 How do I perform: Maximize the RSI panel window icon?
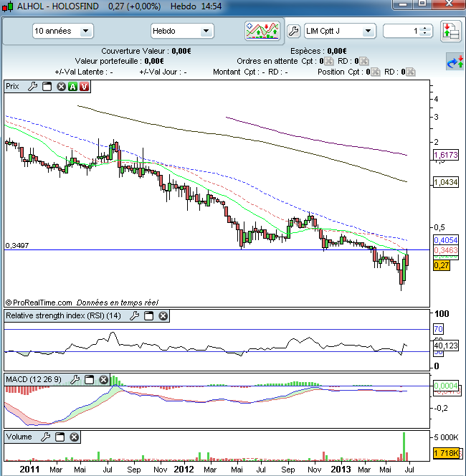(148, 315)
